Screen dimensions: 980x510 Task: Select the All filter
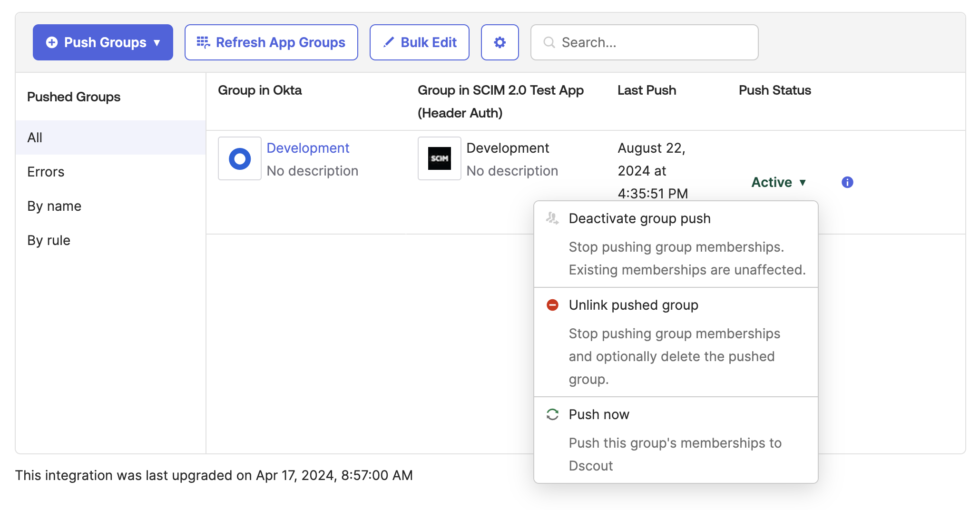tap(110, 137)
